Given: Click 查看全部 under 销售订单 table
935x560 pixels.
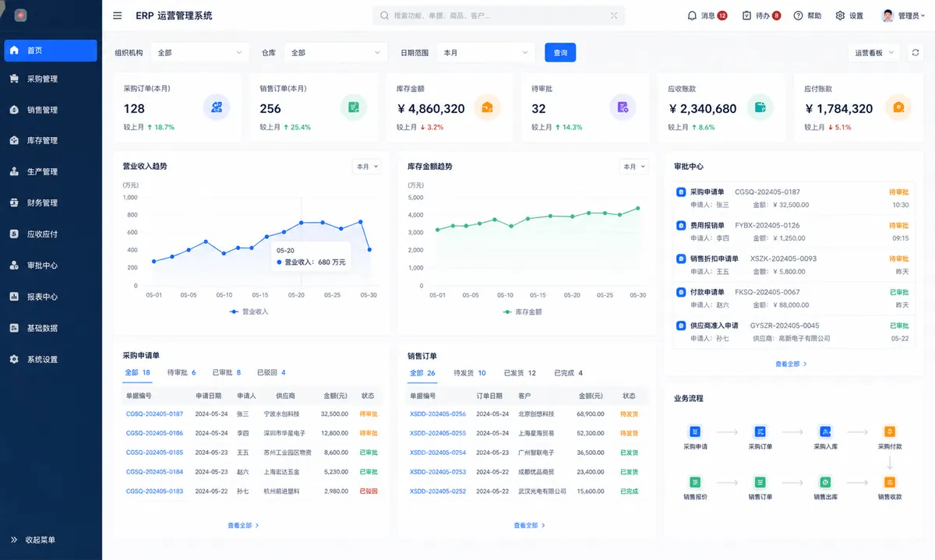Looking at the screenshot, I should [530, 526].
